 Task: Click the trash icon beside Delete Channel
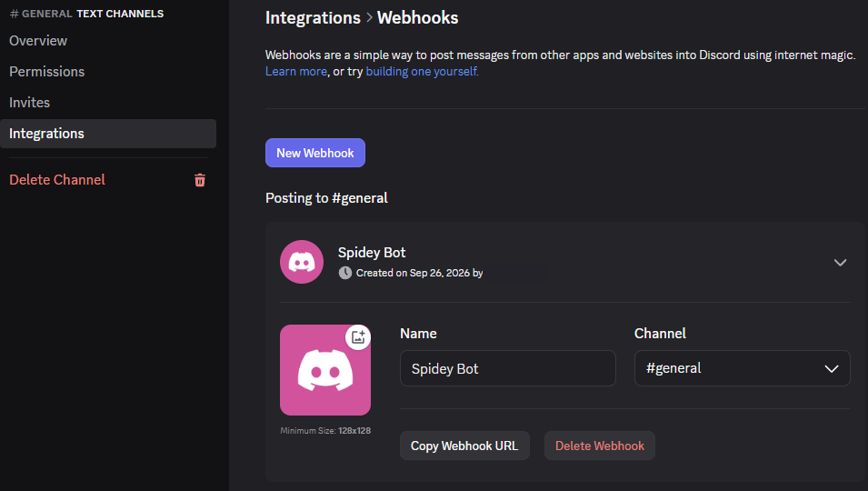point(200,180)
